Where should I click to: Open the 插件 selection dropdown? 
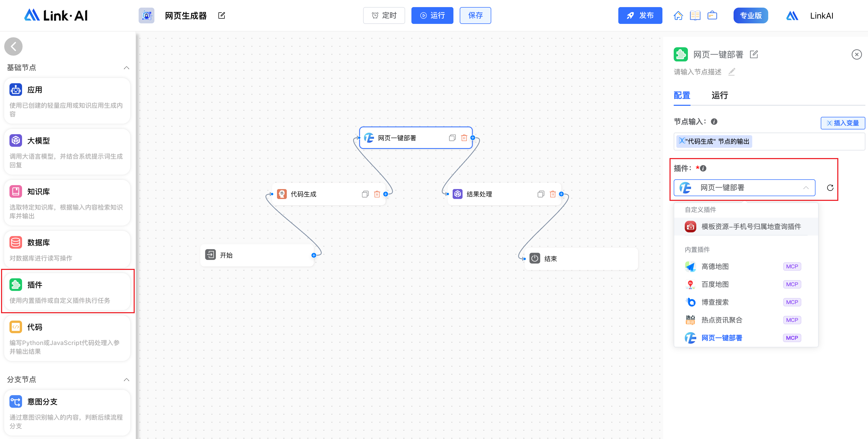[x=744, y=188]
